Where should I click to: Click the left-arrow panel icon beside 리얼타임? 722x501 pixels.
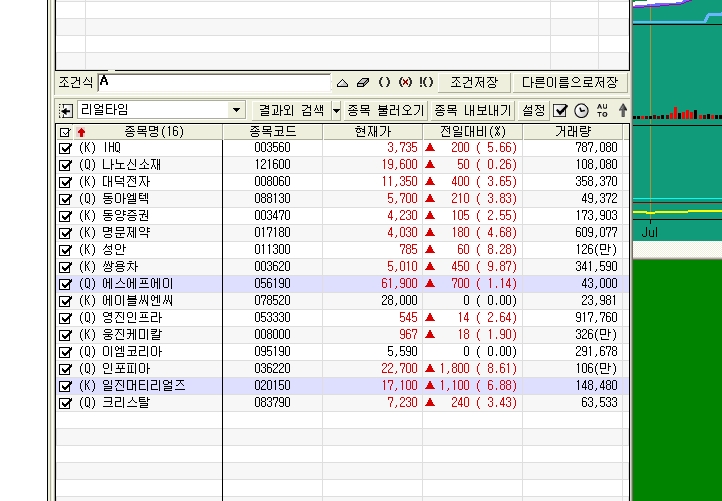(x=66, y=110)
